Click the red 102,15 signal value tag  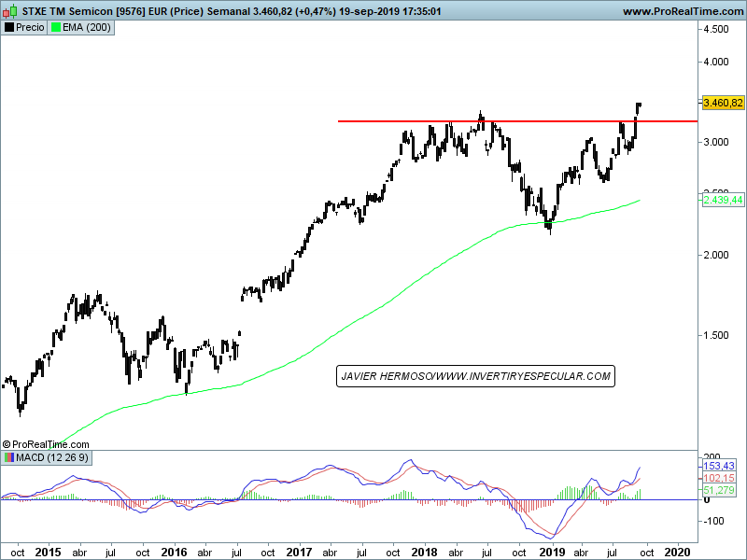(717, 478)
